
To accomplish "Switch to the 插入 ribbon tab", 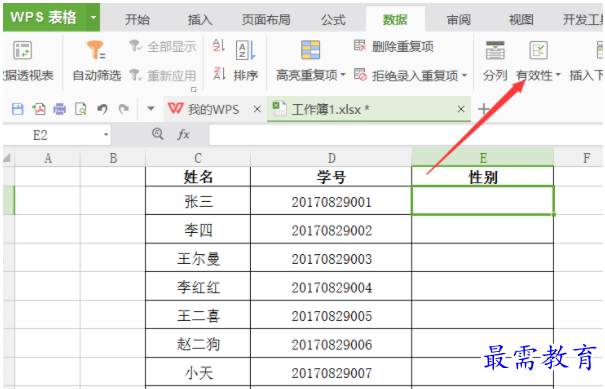I will click(x=199, y=19).
